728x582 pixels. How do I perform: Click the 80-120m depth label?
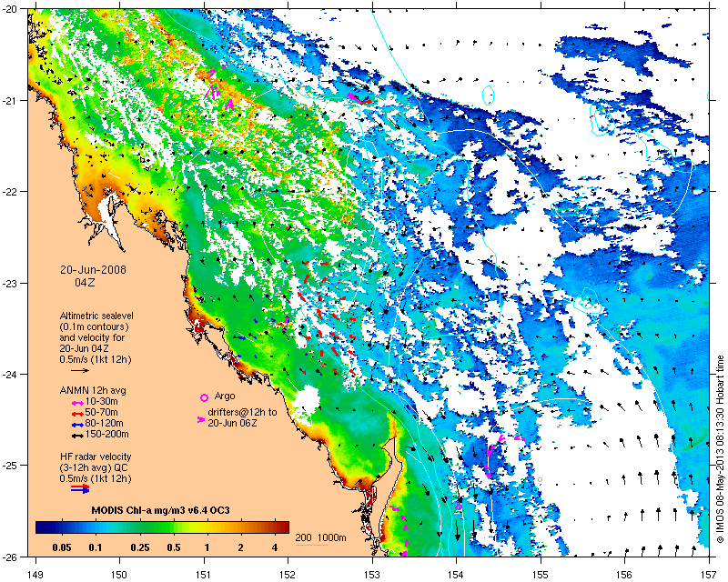click(104, 423)
